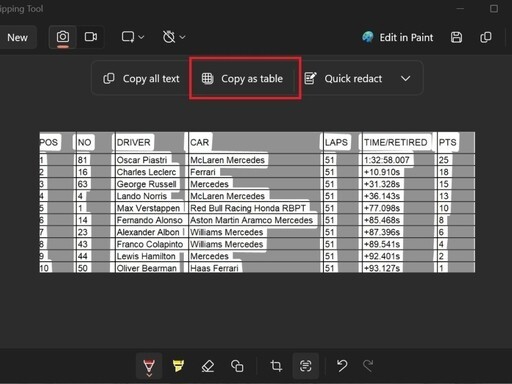Switch to Snip camera mode

[63, 37]
